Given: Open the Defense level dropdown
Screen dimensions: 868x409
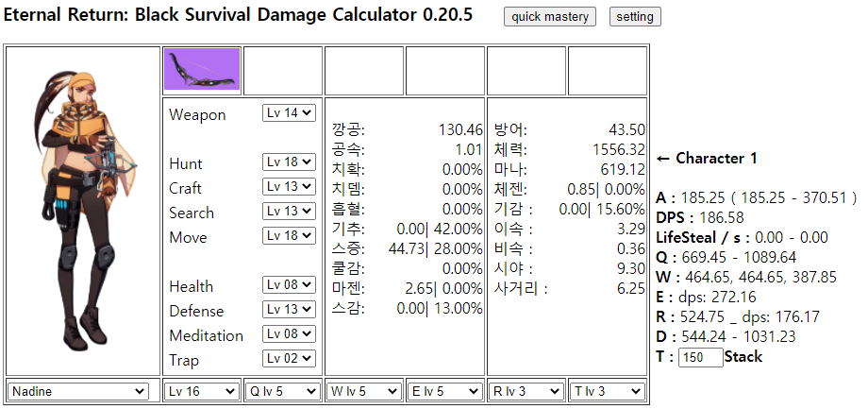Looking at the screenshot, I should tap(289, 309).
